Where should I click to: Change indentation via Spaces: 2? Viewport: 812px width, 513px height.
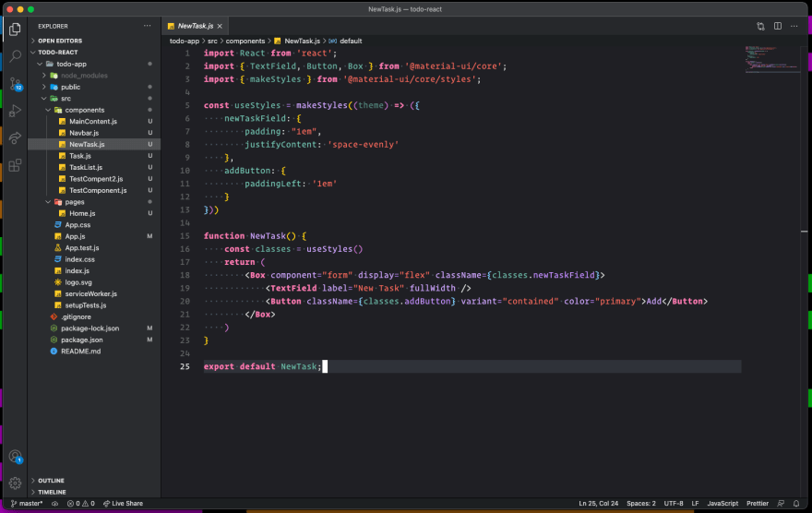click(640, 503)
